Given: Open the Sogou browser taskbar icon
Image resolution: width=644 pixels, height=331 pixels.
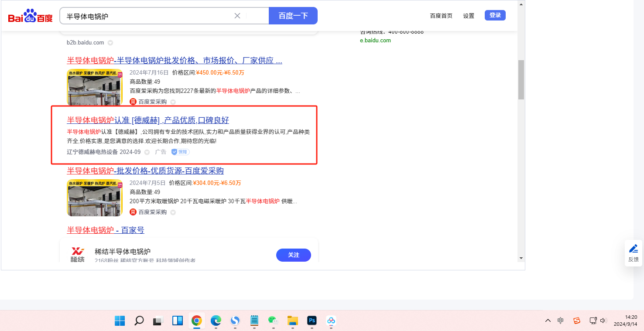Looking at the screenshot, I should (235, 321).
